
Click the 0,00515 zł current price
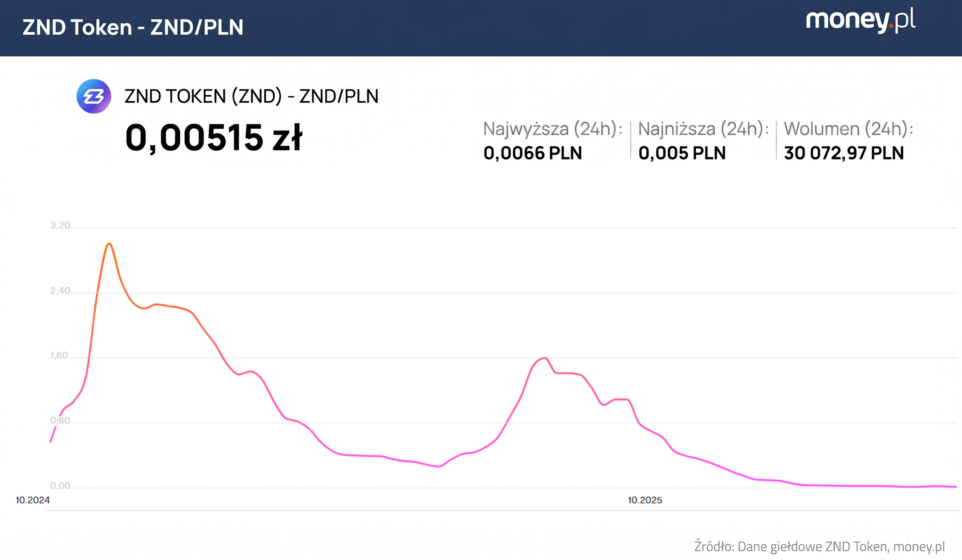(x=213, y=137)
